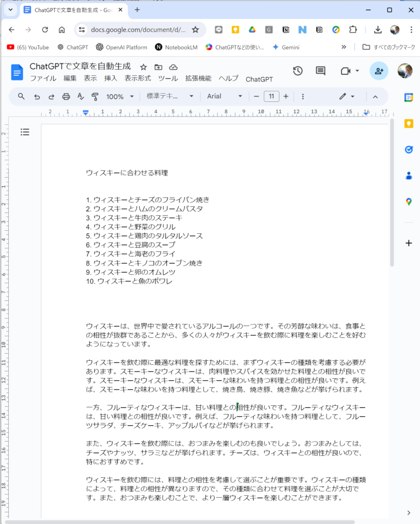Show the document outline list icon
The width and height of the screenshot is (420, 524).
(x=25, y=132)
